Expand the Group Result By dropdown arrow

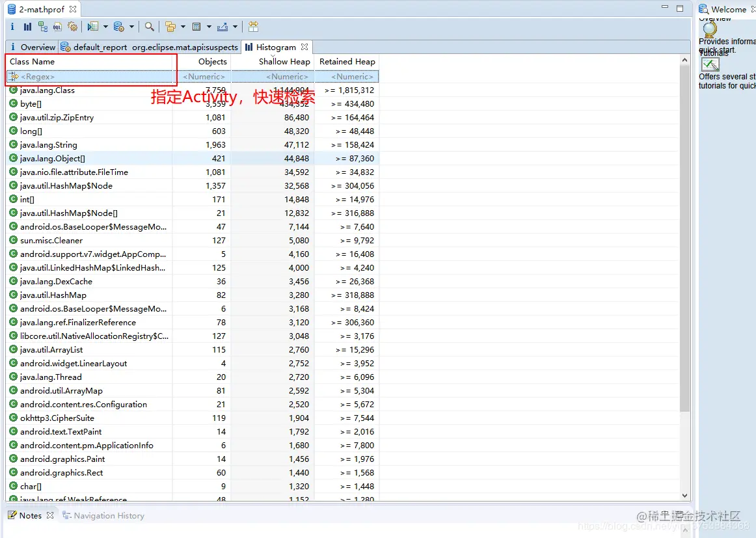click(183, 27)
